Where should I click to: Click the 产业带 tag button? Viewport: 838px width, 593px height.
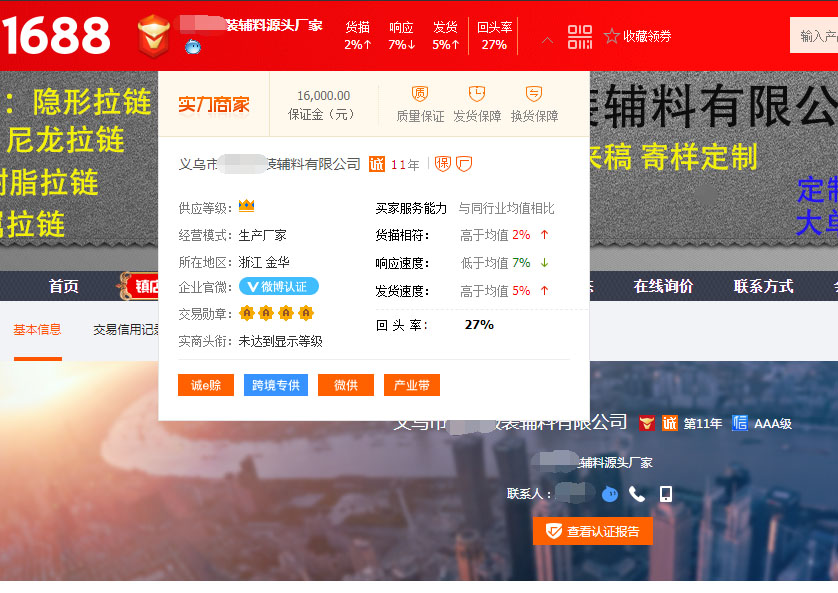412,385
